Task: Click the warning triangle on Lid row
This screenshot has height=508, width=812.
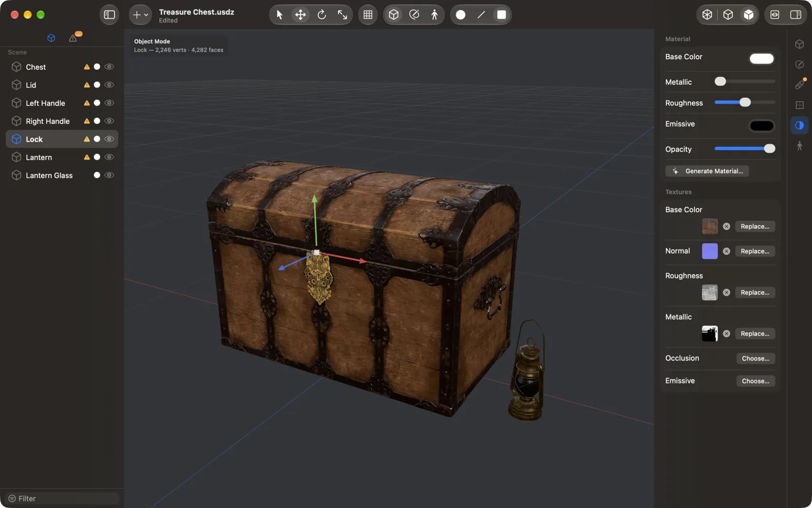Action: click(x=87, y=85)
